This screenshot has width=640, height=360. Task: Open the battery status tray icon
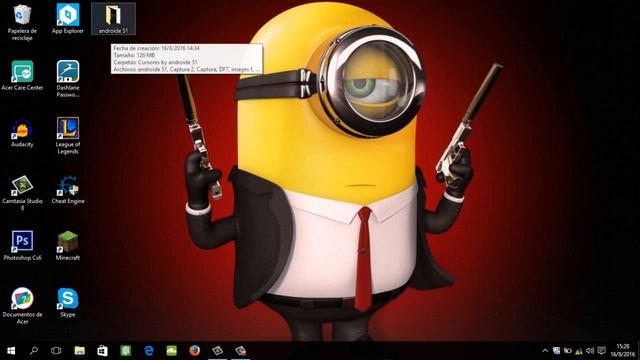click(x=568, y=351)
